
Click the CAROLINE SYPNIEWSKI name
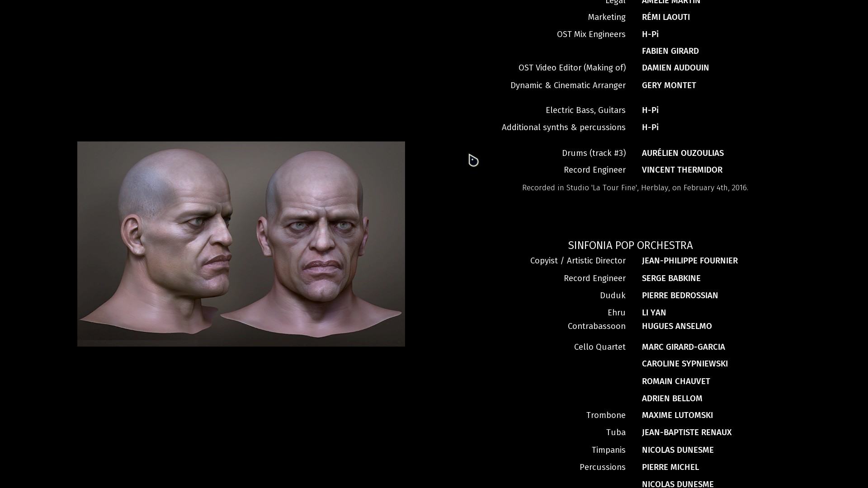(684, 364)
